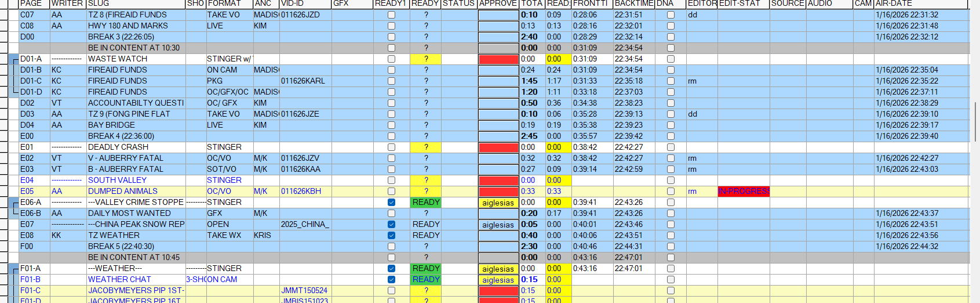Check the READY1 box for WASTE WATCH
The height and width of the screenshot is (303, 980).
click(x=391, y=59)
